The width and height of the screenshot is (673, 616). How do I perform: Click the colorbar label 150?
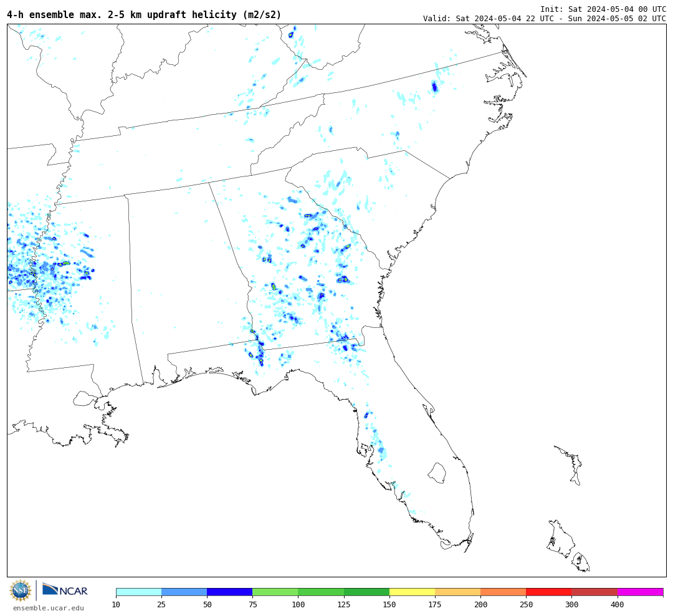tap(389, 605)
